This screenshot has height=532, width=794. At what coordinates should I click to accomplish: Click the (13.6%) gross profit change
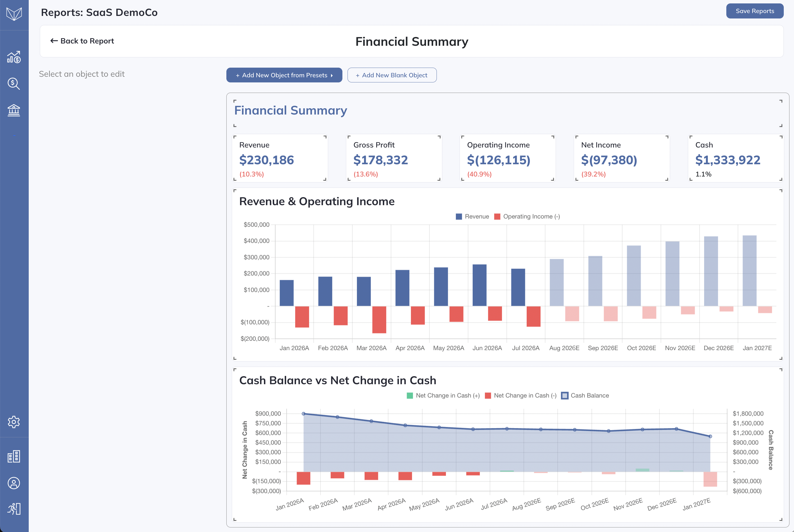(366, 174)
